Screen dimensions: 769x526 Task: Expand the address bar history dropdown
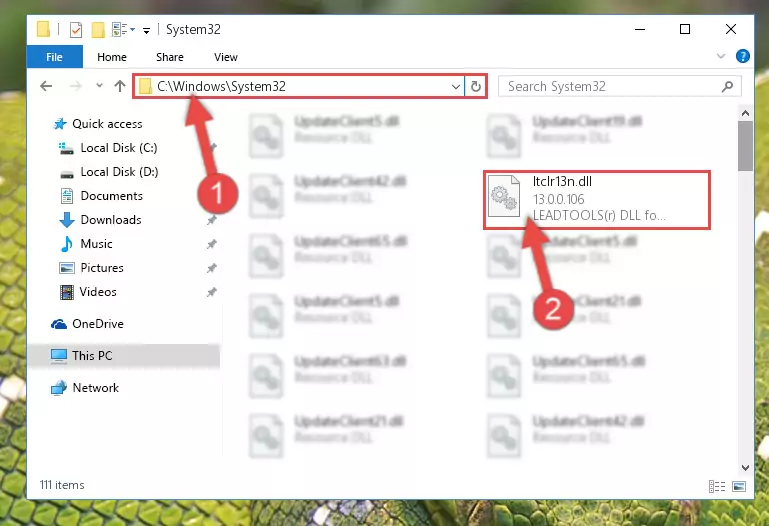click(x=456, y=87)
